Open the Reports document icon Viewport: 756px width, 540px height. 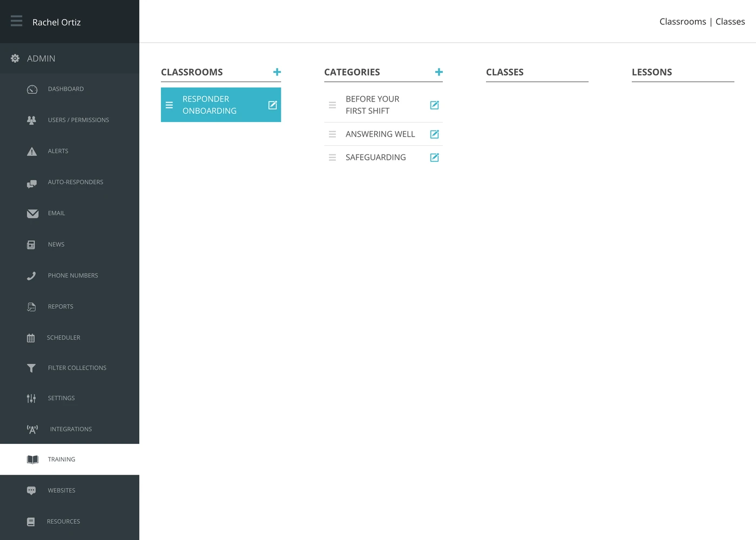pyautogui.click(x=31, y=307)
